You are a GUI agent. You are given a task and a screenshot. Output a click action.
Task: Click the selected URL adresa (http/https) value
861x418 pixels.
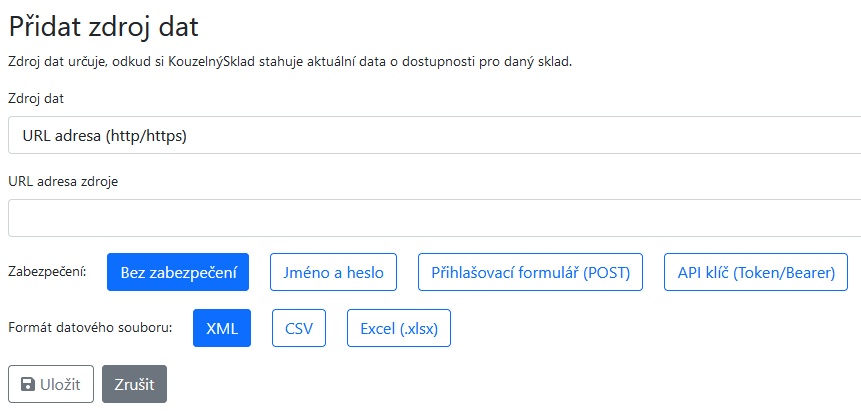(x=105, y=135)
